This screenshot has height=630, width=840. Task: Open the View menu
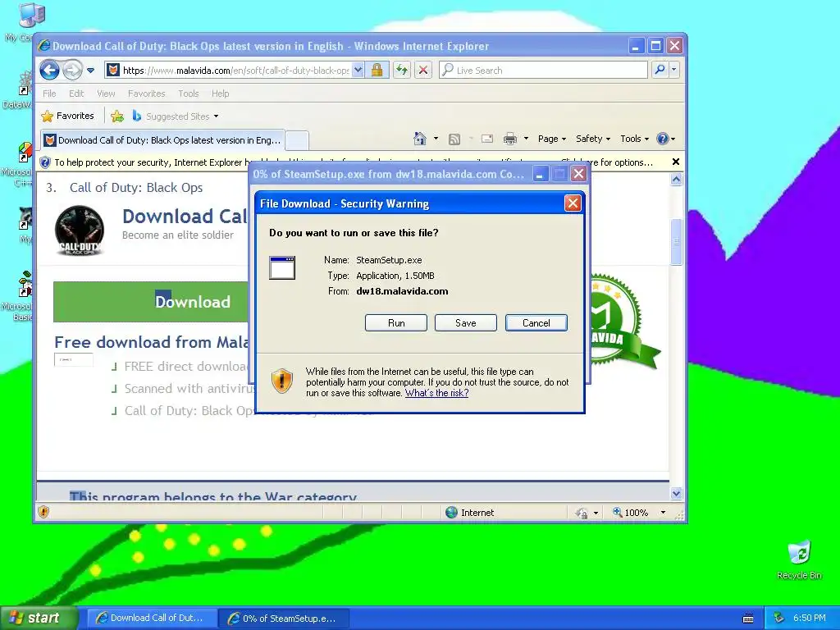pos(106,94)
